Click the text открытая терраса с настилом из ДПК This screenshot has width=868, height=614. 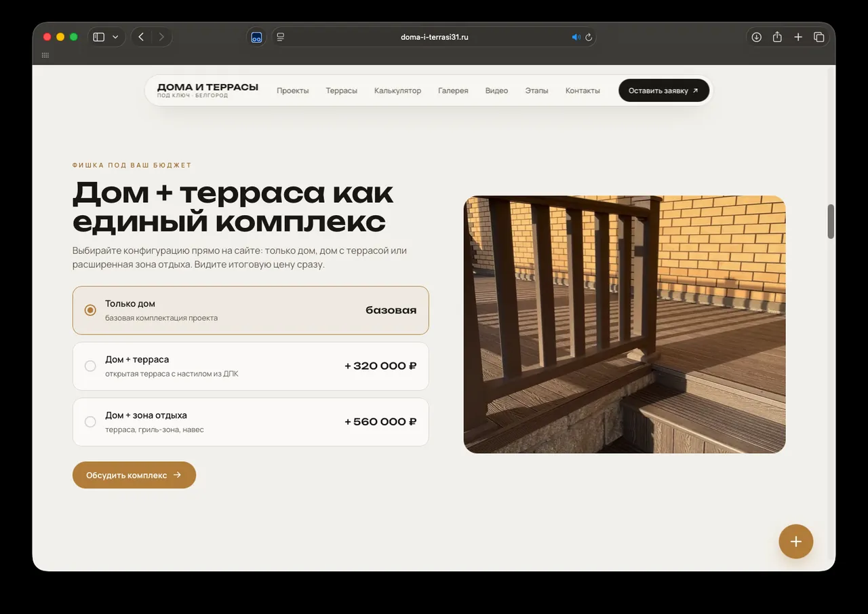point(172,374)
